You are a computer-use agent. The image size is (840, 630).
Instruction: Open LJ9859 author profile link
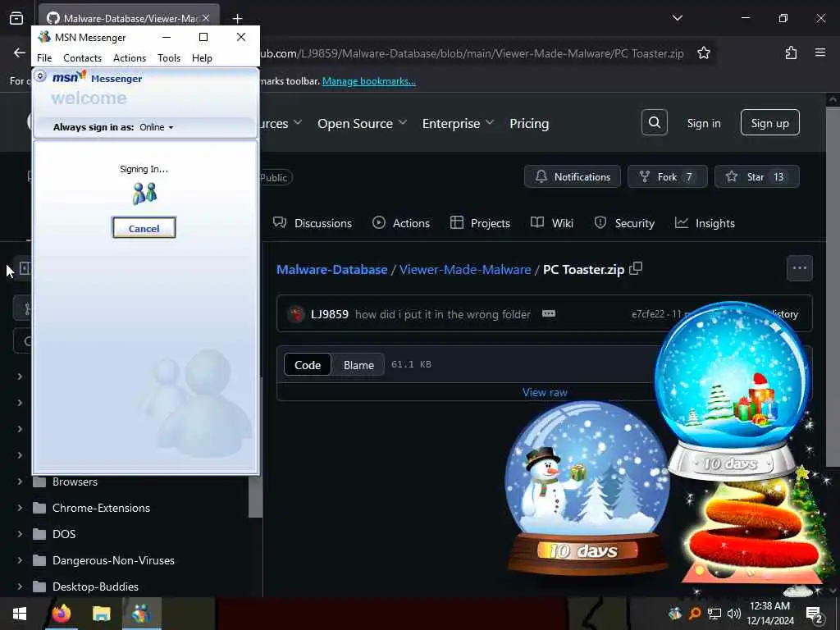[330, 314]
